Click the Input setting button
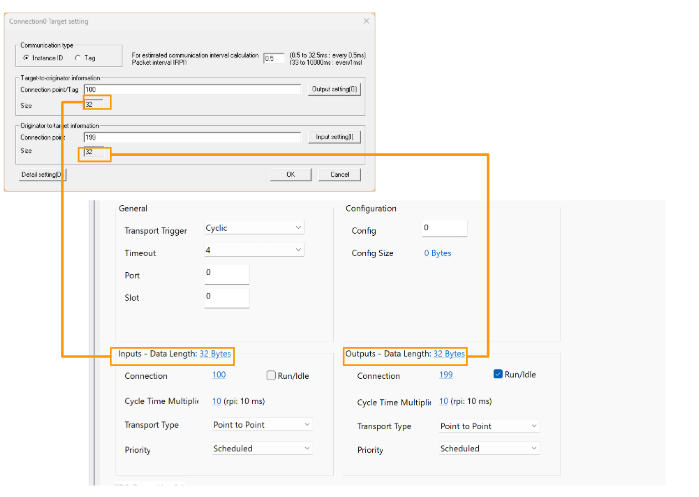699x497 pixels. coord(334,136)
